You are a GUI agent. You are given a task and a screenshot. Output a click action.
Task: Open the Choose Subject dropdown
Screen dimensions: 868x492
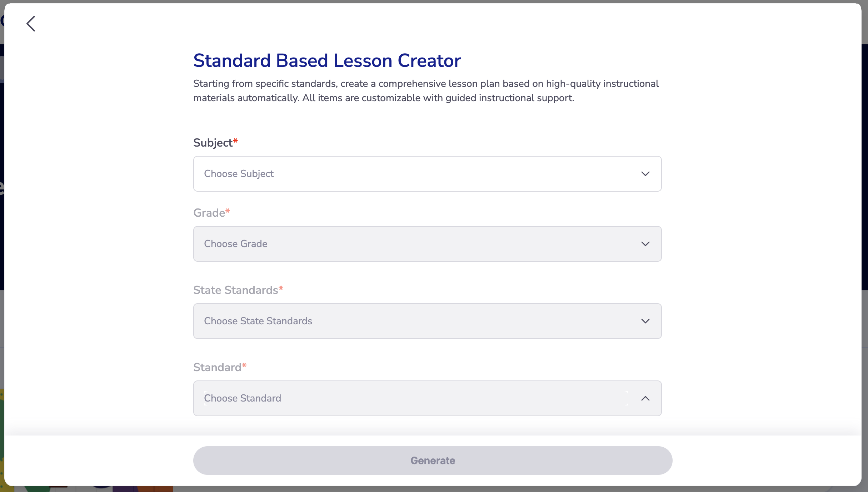tap(427, 174)
